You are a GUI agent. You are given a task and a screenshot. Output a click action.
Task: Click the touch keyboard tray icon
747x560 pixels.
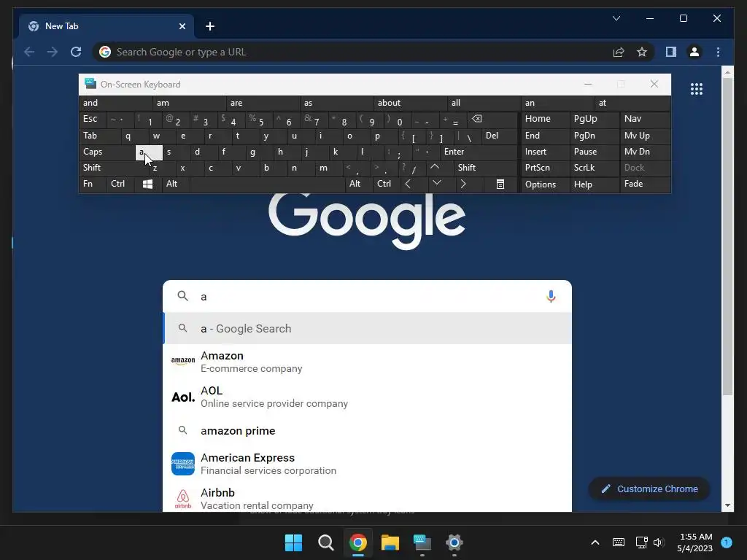(619, 542)
